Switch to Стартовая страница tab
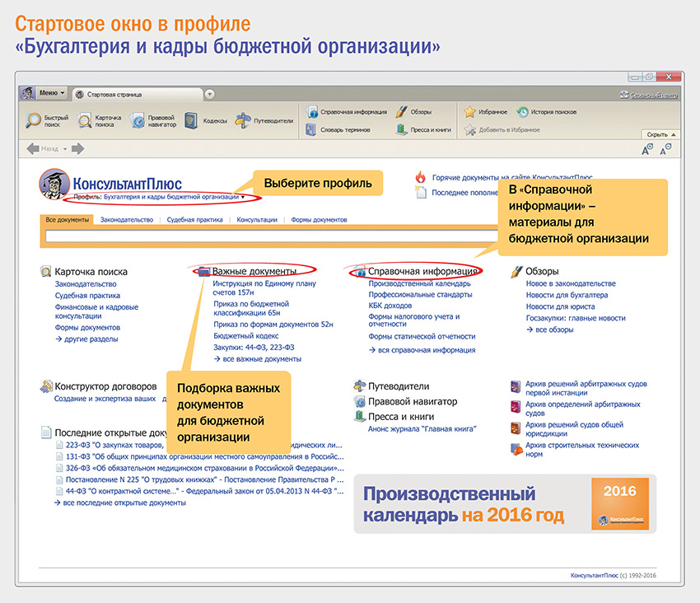This screenshot has height=603, width=700. 138,94
